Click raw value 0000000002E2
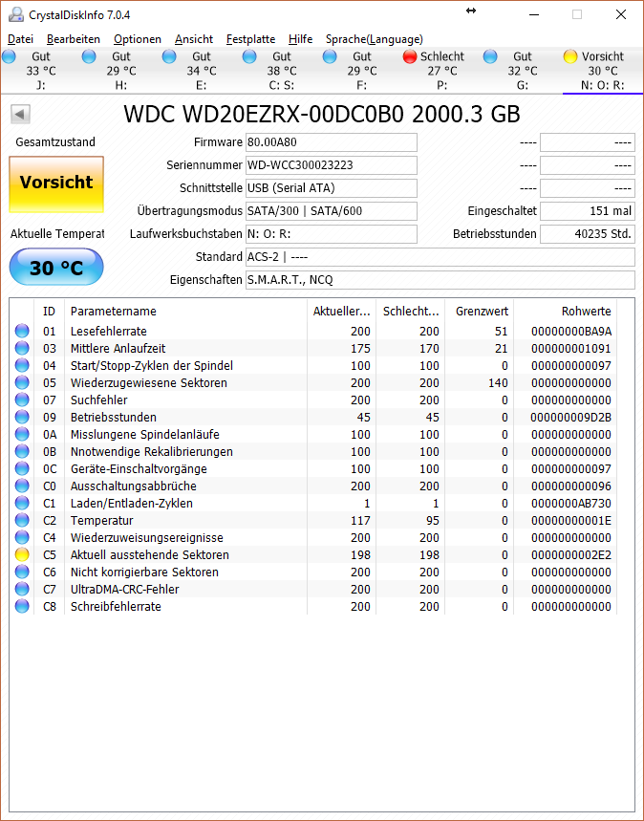This screenshot has height=821, width=644. (571, 555)
